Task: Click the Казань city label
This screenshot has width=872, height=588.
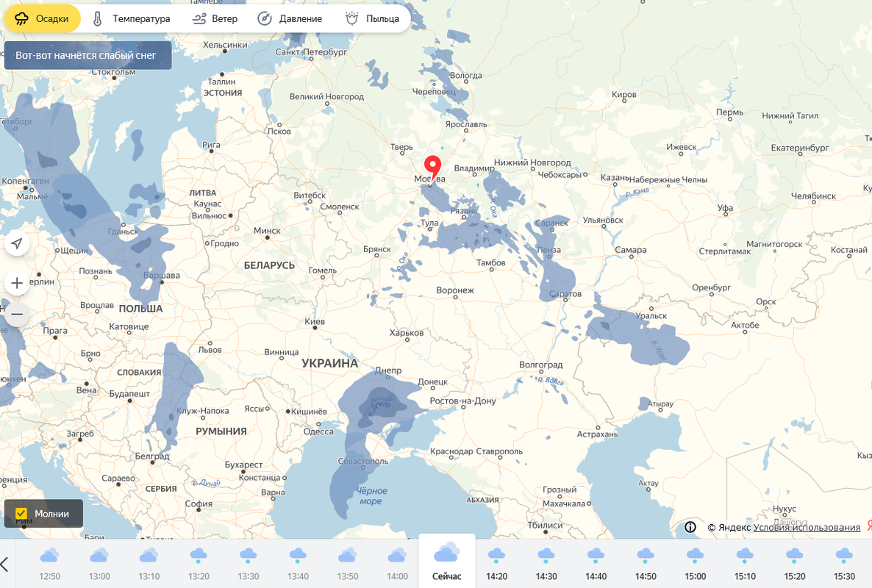Action: [x=615, y=177]
